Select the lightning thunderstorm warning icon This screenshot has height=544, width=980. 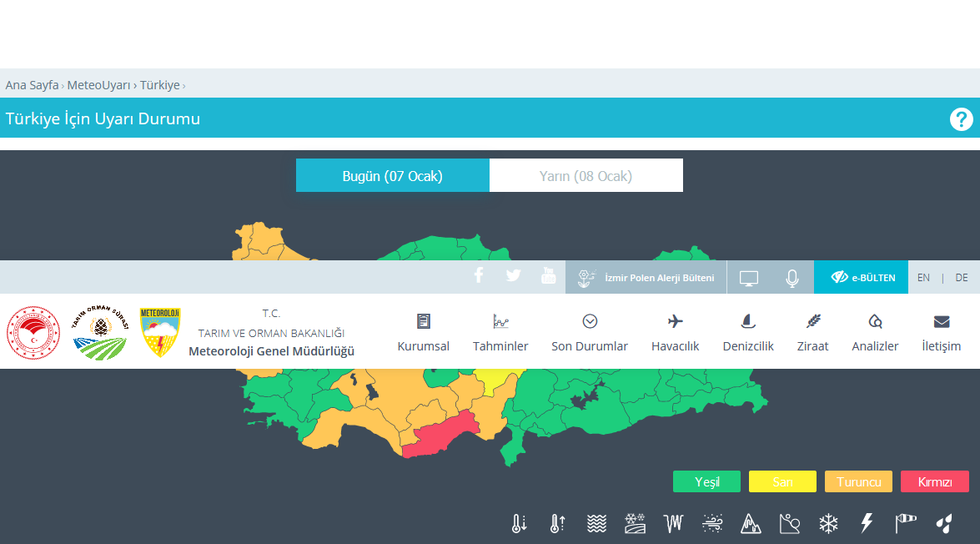[867, 523]
